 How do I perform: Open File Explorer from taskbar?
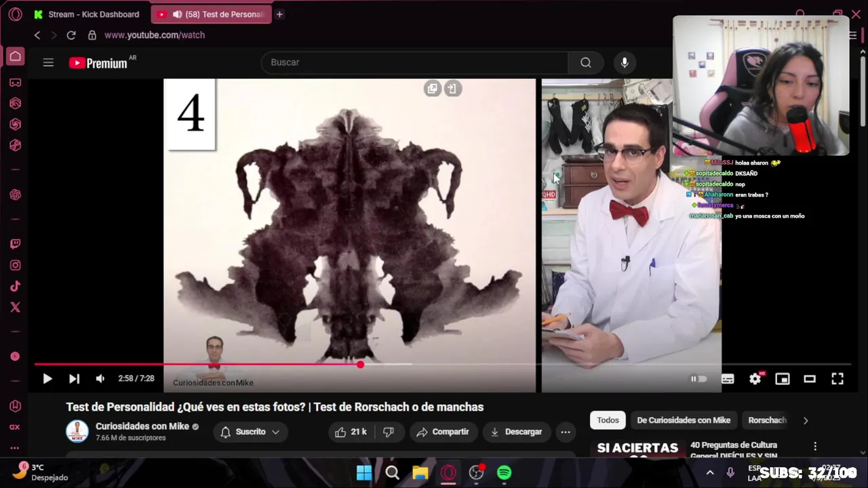tap(420, 472)
